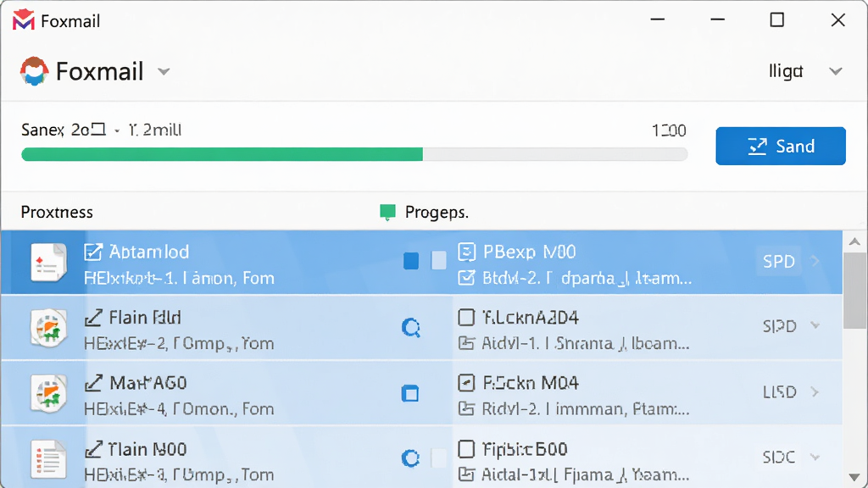Expand the chevron at the end of the Abtamlod row
This screenshot has width=868, height=488.
tap(815, 261)
